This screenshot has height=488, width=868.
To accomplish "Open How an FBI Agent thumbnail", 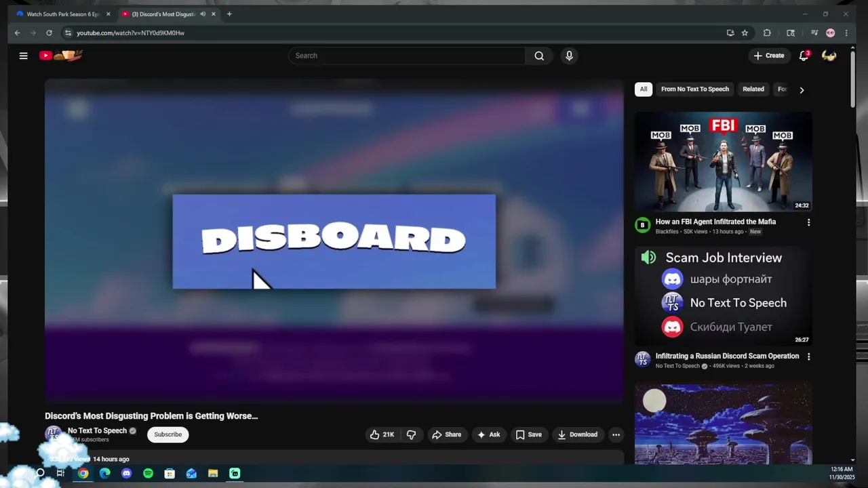I will 723,162.
